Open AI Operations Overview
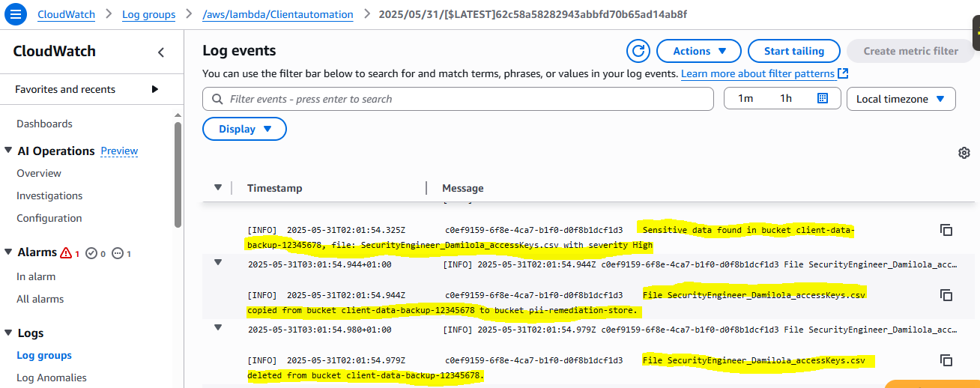980x388 pixels. [x=39, y=173]
